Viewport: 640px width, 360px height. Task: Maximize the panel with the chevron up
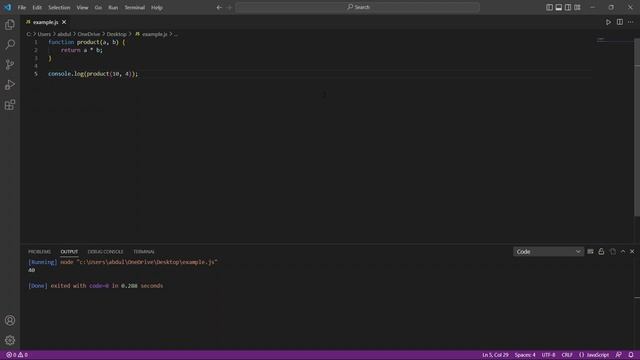623,251
